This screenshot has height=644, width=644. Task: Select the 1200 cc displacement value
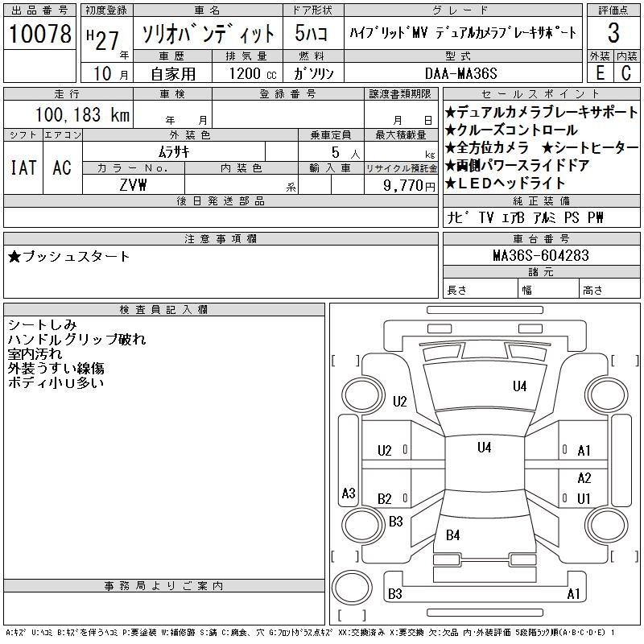tap(251, 73)
